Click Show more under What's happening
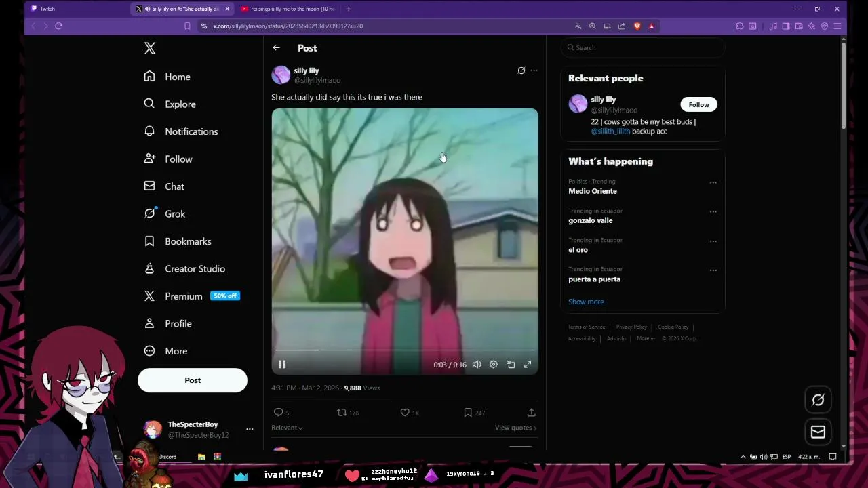Screen dimensions: 868x488 pos(586,302)
